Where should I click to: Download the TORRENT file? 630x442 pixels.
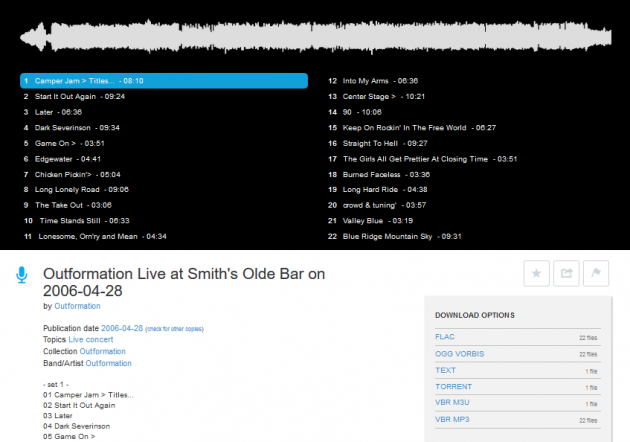[x=453, y=387]
